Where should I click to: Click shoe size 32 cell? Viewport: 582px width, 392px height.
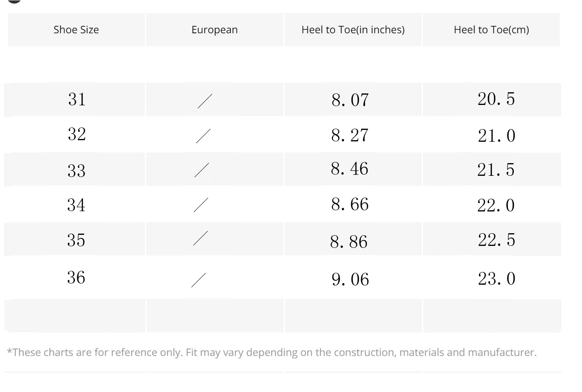tap(77, 134)
